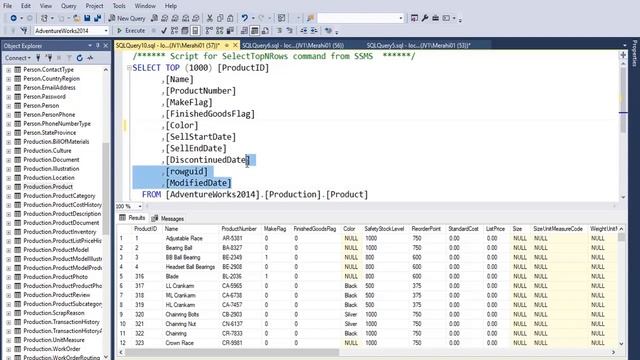
Task: Click the Copy icon in toolbar
Action: coord(220,18)
